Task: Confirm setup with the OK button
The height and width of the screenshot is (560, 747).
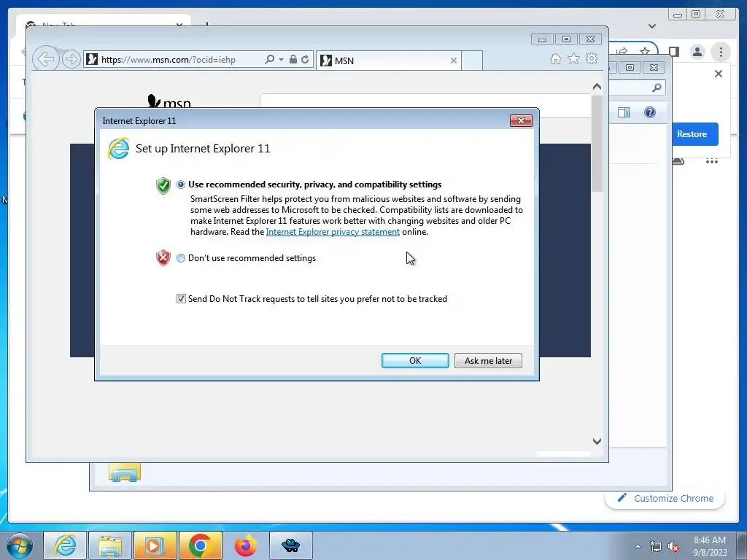Action: (415, 360)
